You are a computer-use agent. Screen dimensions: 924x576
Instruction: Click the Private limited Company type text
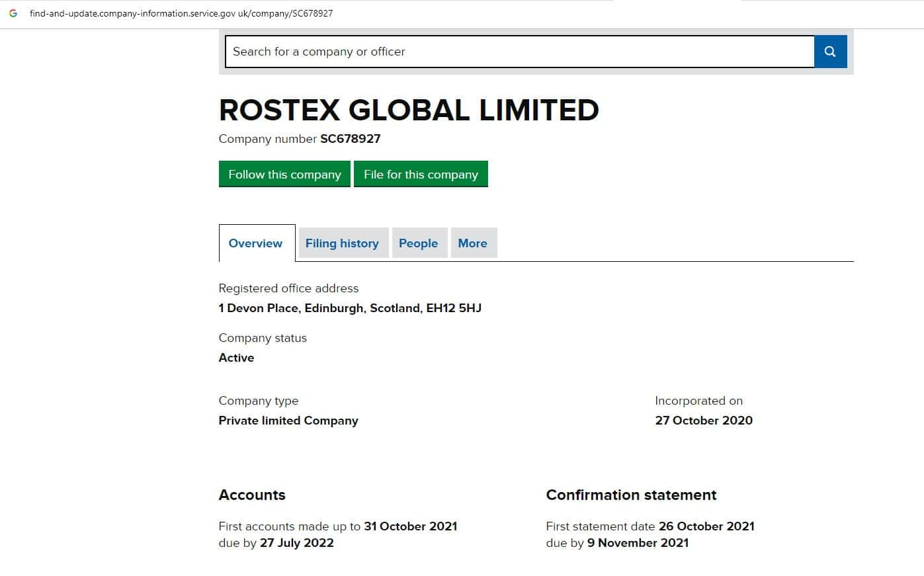(288, 421)
